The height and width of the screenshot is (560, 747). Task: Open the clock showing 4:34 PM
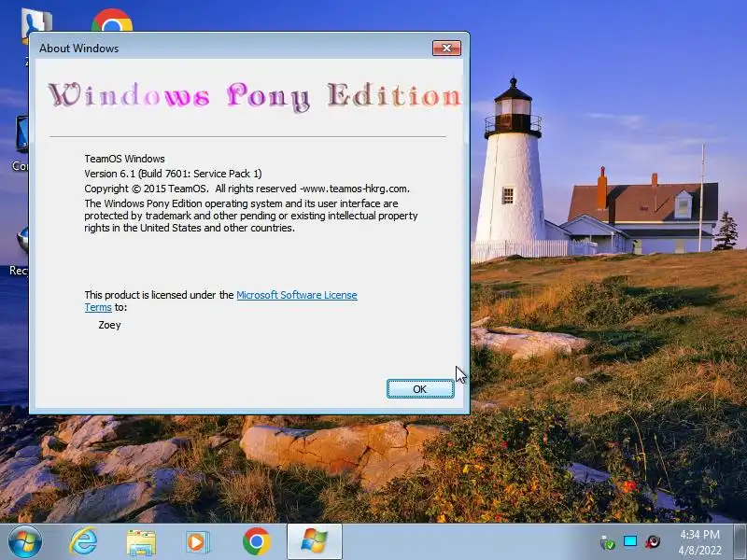pos(699,542)
